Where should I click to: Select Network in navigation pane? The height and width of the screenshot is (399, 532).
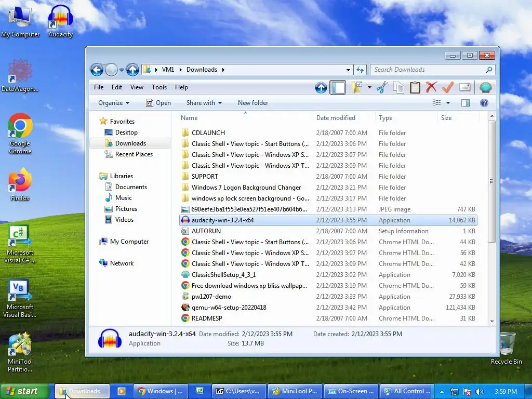[x=122, y=263]
